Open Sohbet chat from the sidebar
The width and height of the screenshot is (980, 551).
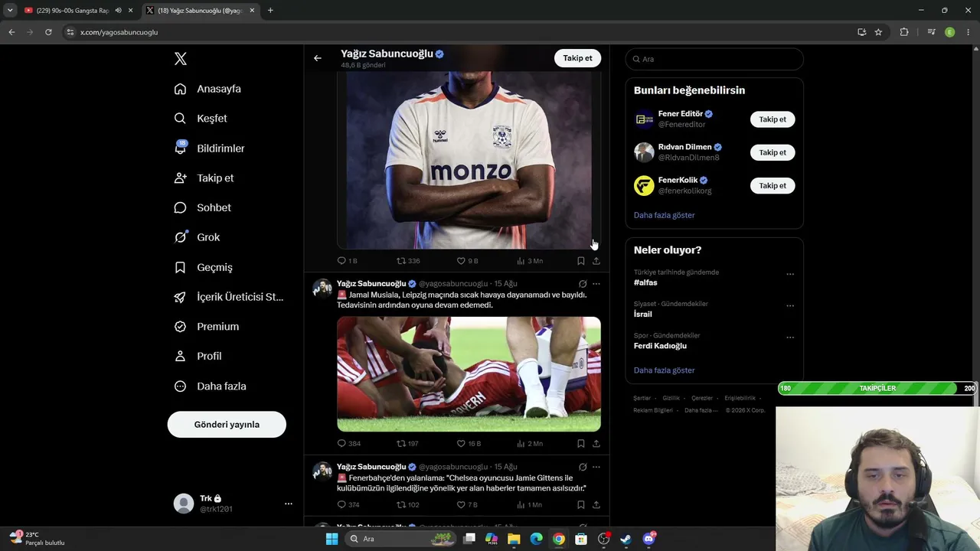click(202, 207)
